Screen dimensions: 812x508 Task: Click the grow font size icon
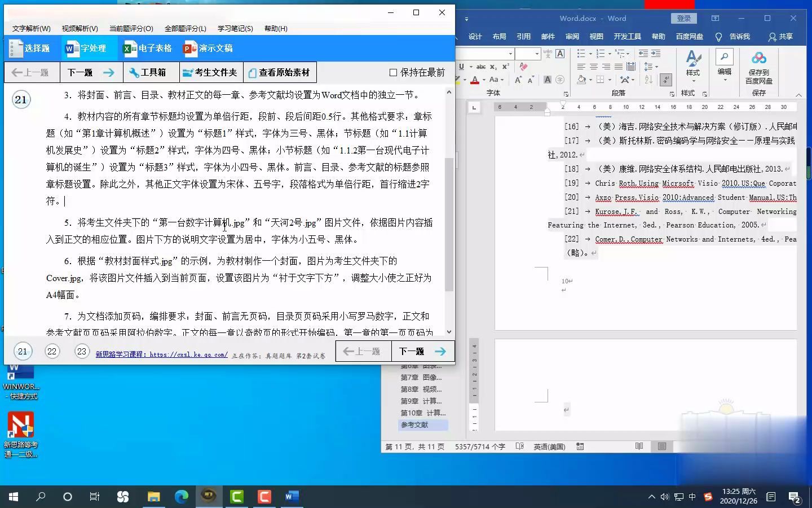click(518, 80)
